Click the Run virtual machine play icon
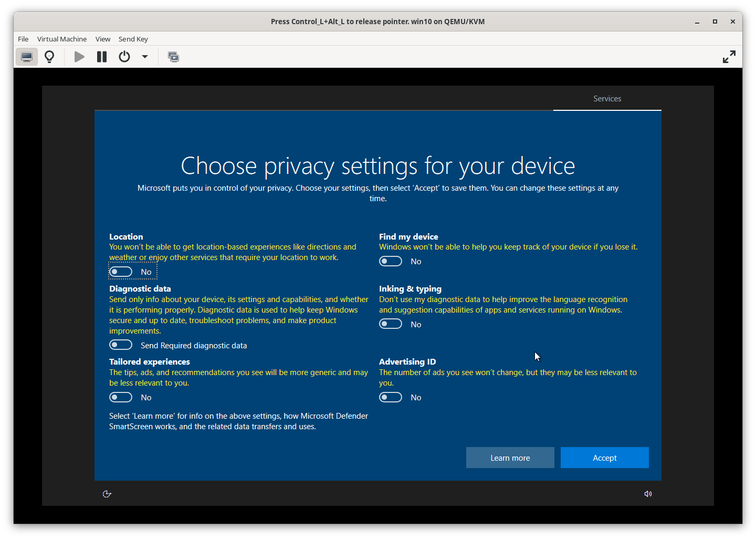Screen dimensions: 756x539 [x=79, y=57]
